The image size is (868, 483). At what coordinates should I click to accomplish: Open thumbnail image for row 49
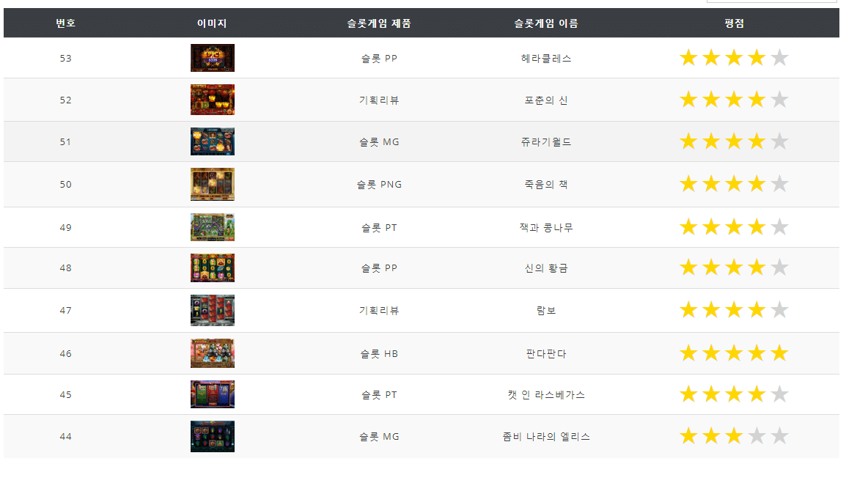tap(213, 227)
